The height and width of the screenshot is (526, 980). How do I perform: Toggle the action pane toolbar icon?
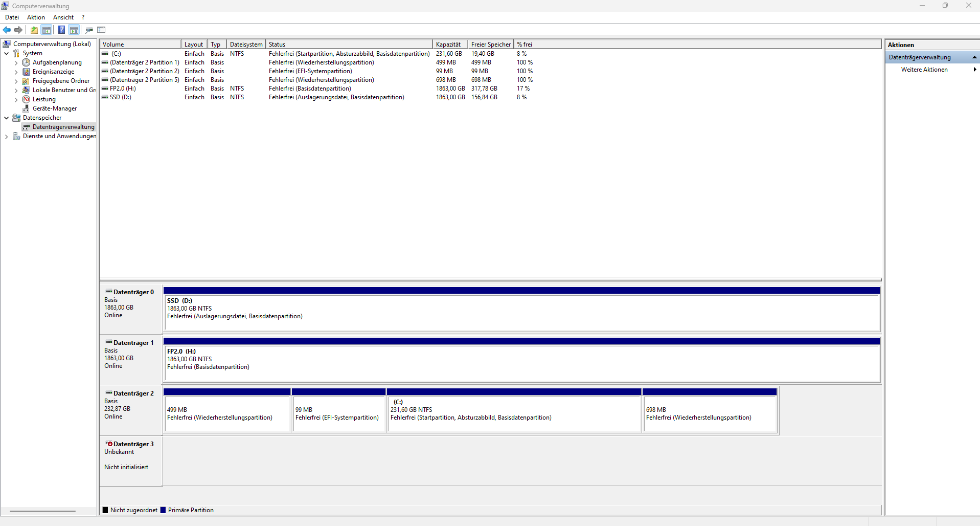coord(74,30)
